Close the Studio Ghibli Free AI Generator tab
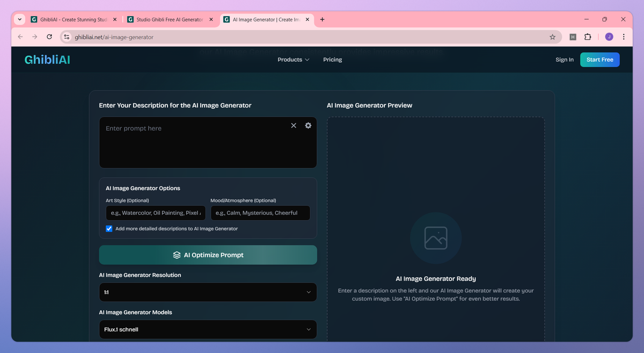This screenshot has height=353, width=644. pos(210,19)
